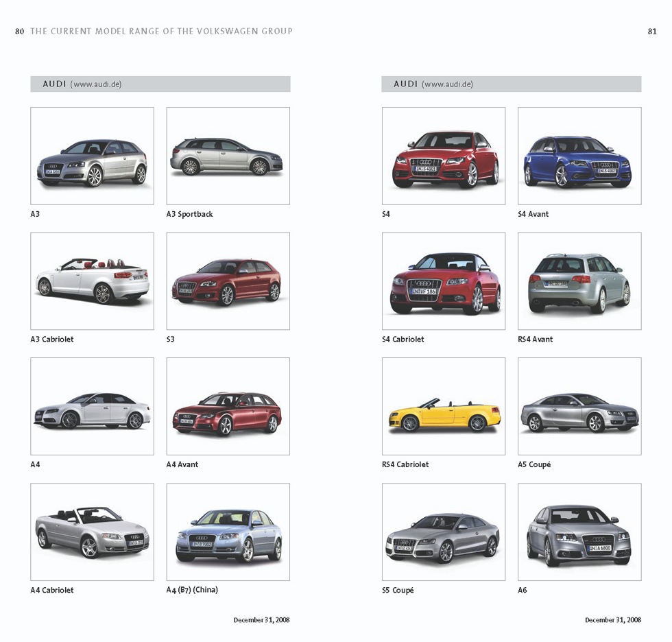
Task: Click the silver A5 Coupé thumbnail
Action: tap(579, 407)
